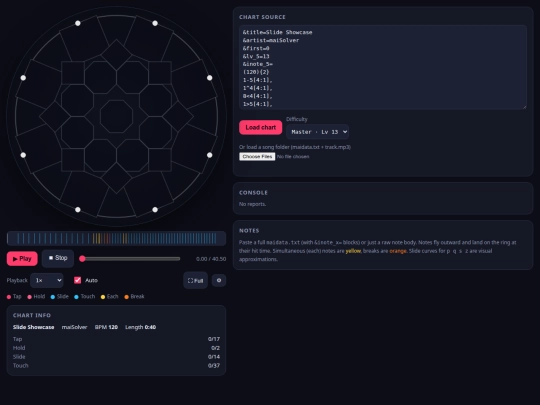Click the highlighted word 'yellow' in Notes
The image size is (540, 405).
coord(353,251)
